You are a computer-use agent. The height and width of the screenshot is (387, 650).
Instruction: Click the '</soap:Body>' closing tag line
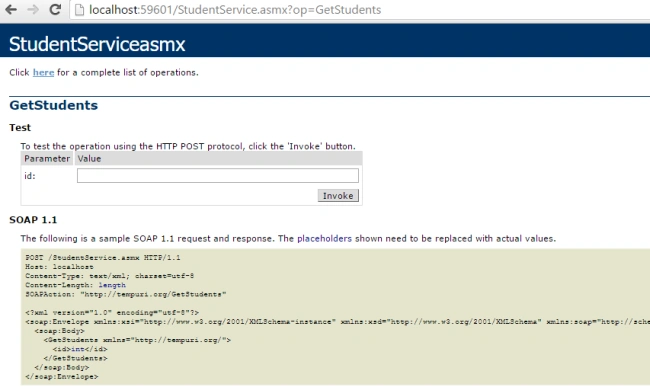tap(62, 368)
